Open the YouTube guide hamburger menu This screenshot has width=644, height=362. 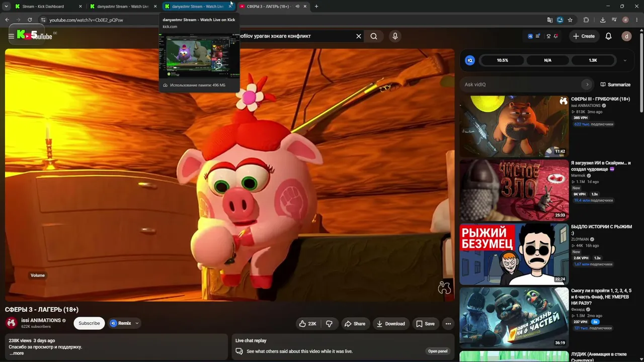point(11,36)
